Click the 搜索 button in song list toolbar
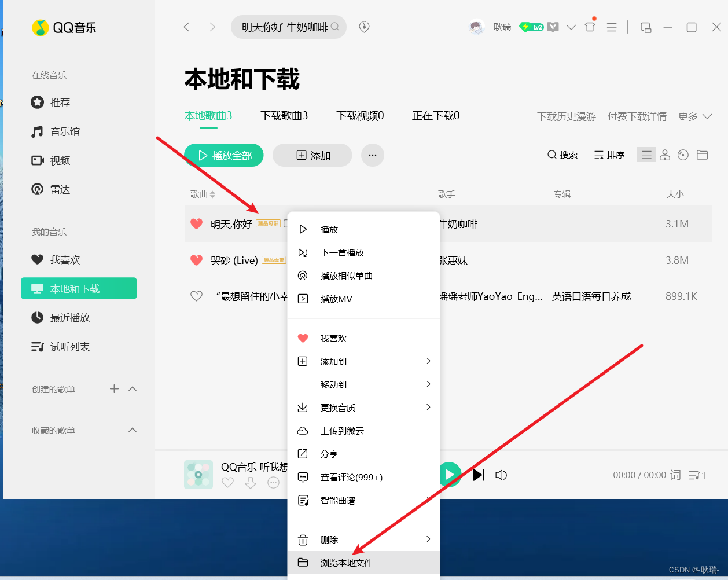Image resolution: width=728 pixels, height=580 pixels. coord(562,155)
